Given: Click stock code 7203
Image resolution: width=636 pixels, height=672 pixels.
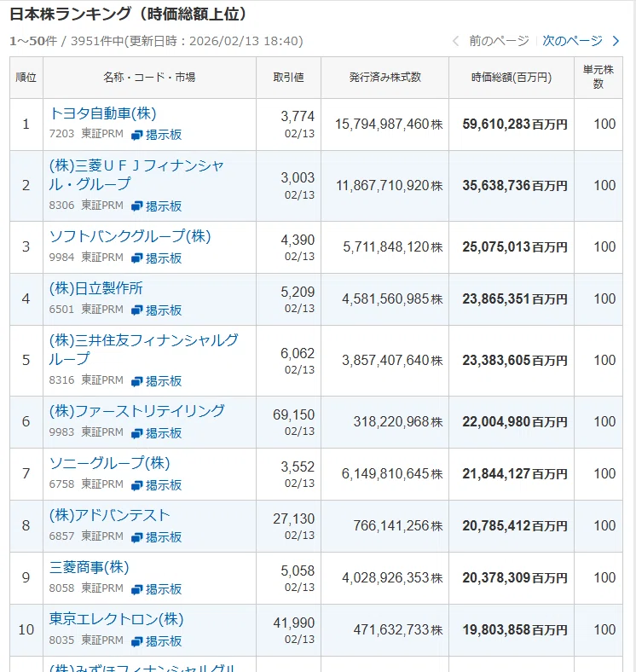Looking at the screenshot, I should [x=61, y=134].
